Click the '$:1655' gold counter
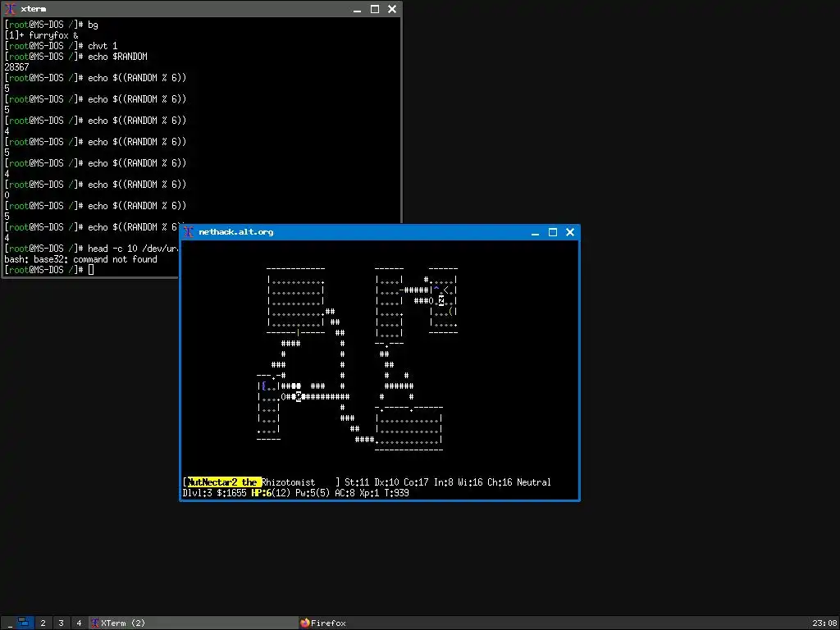The width and height of the screenshot is (840, 630). pyautogui.click(x=231, y=492)
